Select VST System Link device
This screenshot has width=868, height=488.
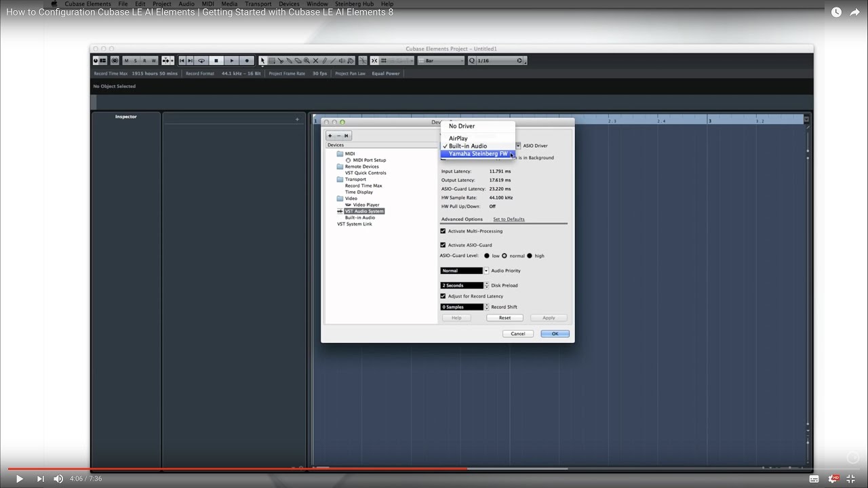[x=355, y=224]
